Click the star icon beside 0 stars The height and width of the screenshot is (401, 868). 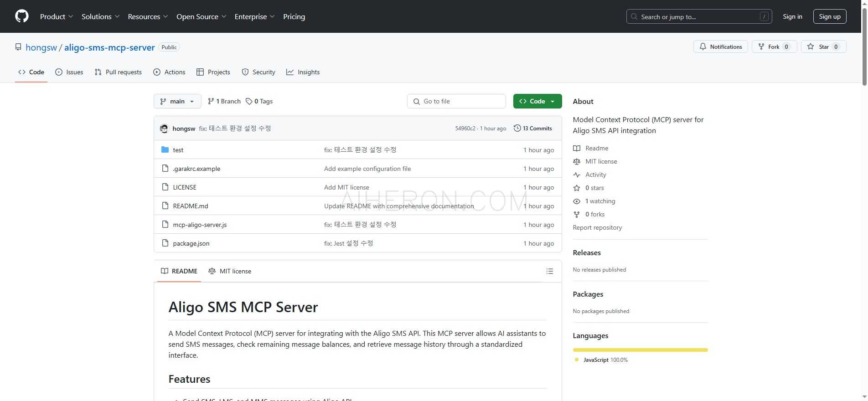[577, 188]
